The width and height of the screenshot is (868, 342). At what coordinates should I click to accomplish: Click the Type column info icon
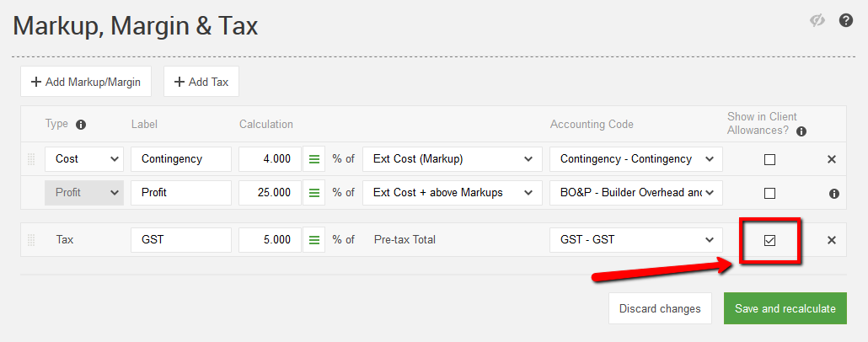[x=81, y=125]
